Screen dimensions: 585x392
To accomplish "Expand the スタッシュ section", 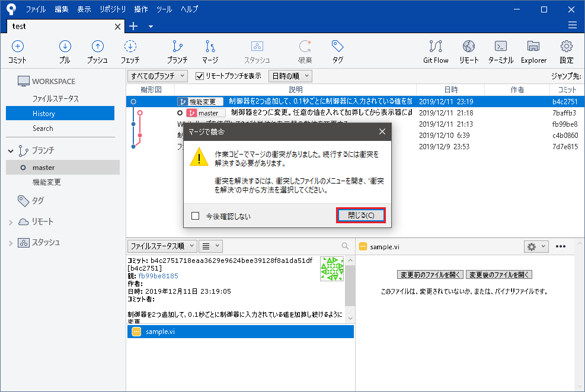I will (11, 243).
